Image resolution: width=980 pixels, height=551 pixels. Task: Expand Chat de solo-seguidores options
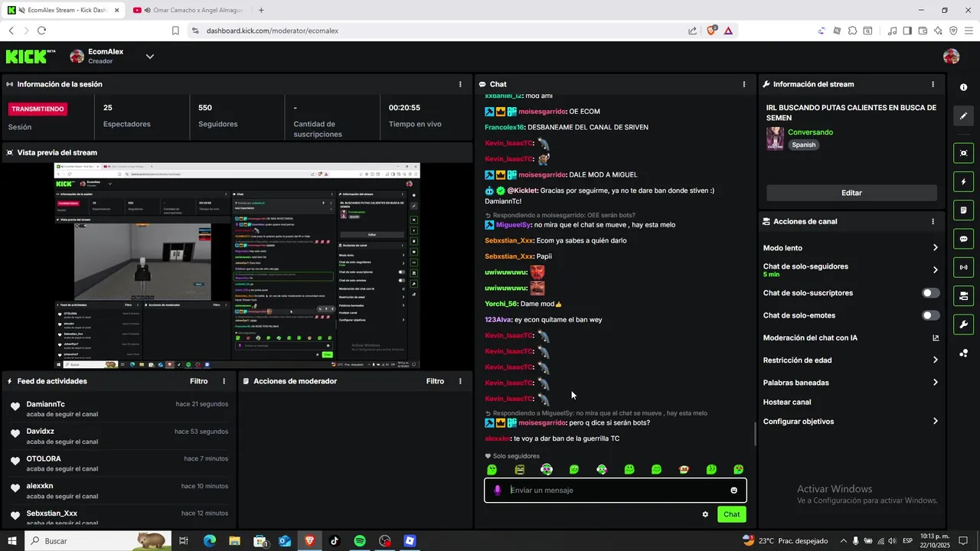pyautogui.click(x=935, y=270)
